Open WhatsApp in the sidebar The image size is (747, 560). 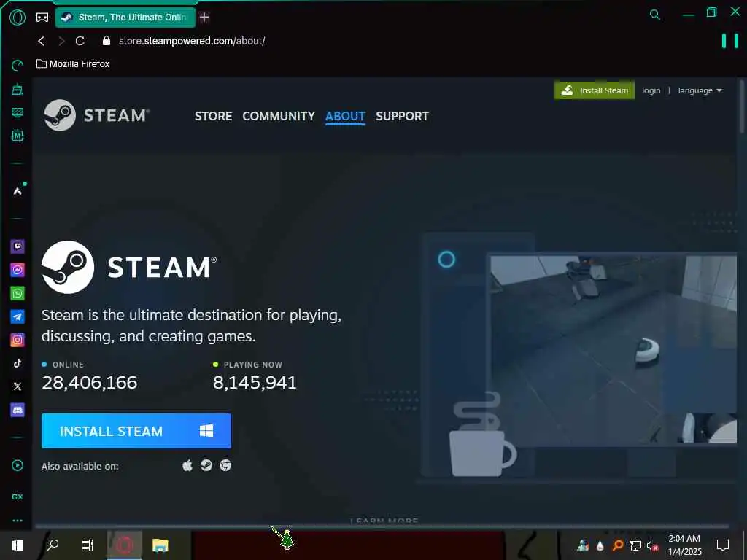(18, 293)
